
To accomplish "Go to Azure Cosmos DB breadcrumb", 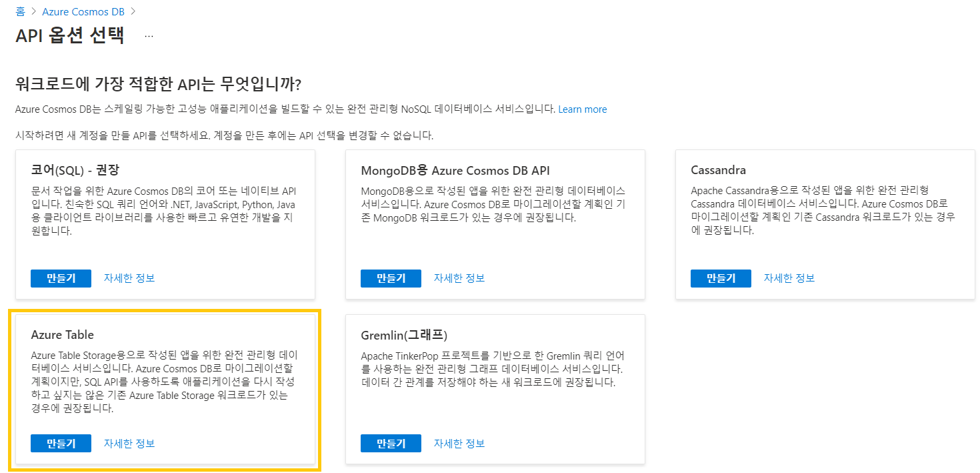I will (83, 12).
